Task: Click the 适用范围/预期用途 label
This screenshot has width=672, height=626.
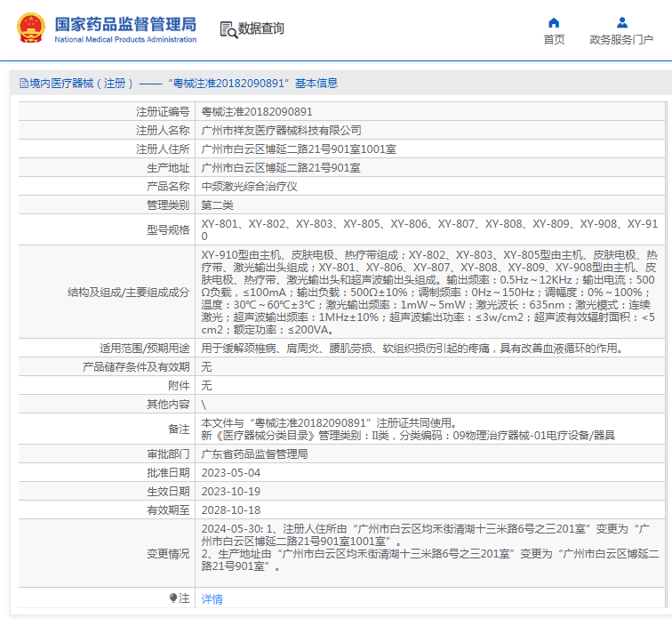Action: point(144,349)
